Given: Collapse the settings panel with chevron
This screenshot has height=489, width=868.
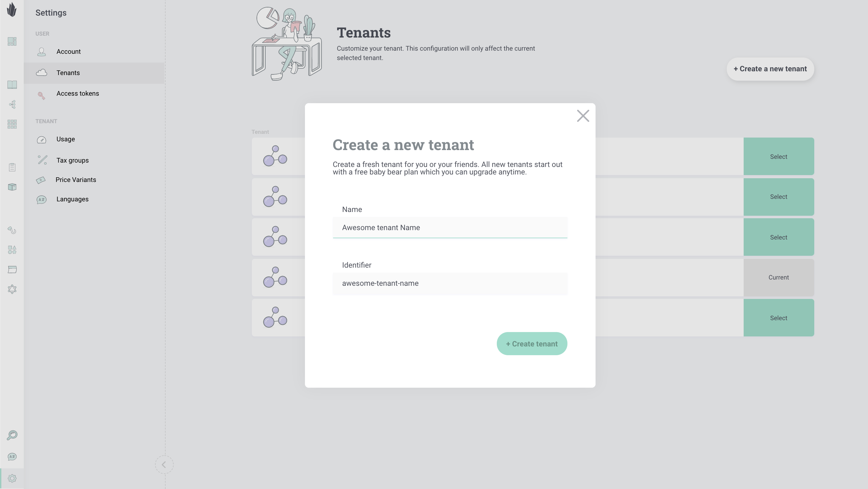Looking at the screenshot, I should point(164,465).
